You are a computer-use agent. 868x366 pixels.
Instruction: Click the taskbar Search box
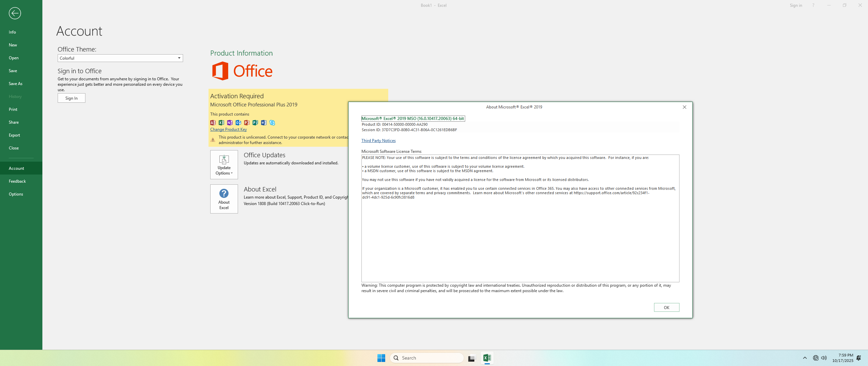(427, 358)
